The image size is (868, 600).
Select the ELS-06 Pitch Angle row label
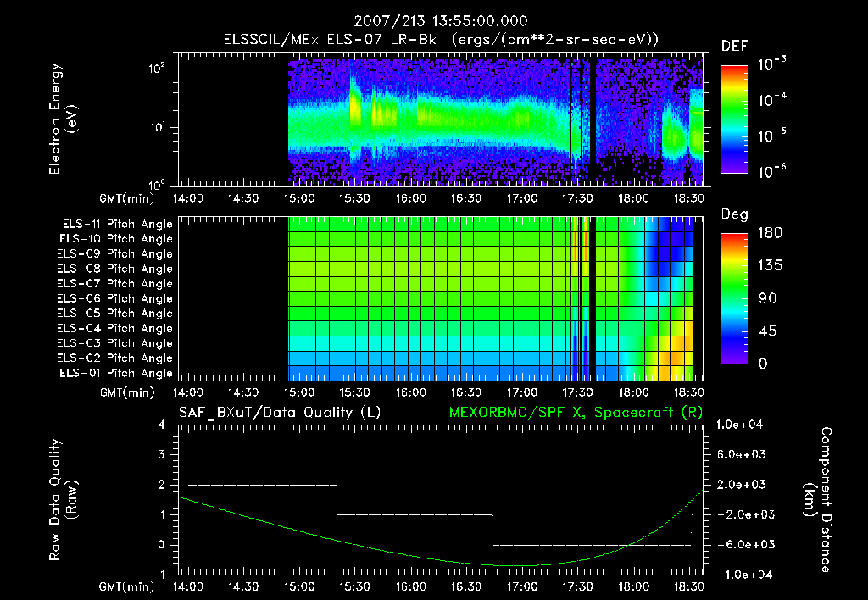click(115, 299)
